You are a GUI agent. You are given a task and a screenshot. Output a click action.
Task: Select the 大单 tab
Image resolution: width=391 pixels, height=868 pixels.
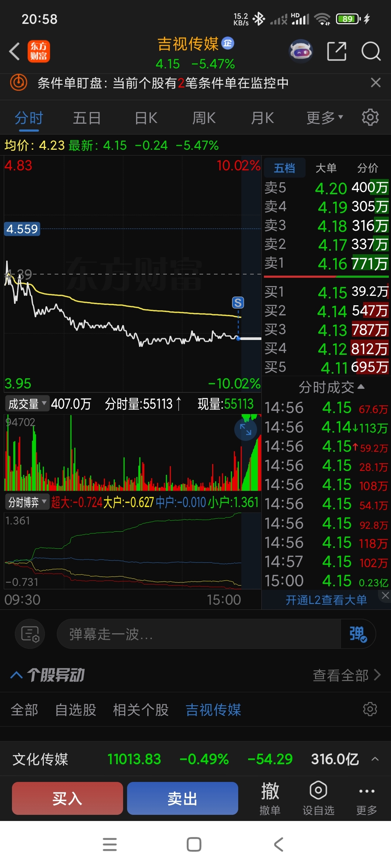tap(326, 168)
